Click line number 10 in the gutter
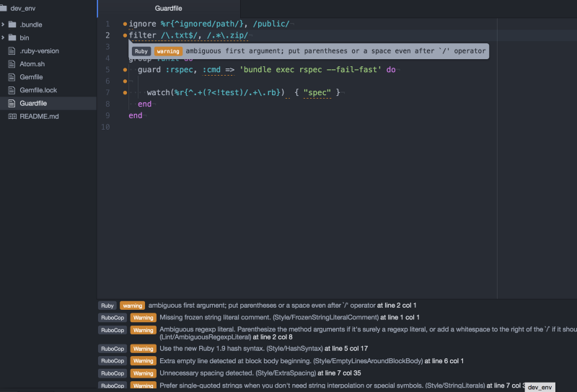Screen dimensions: 577x392 [x=105, y=127]
